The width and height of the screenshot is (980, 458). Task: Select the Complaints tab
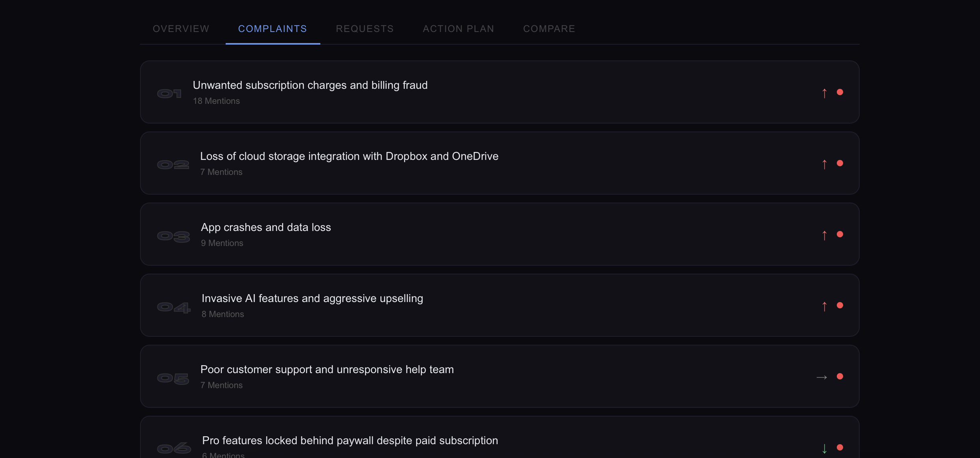pos(273,29)
